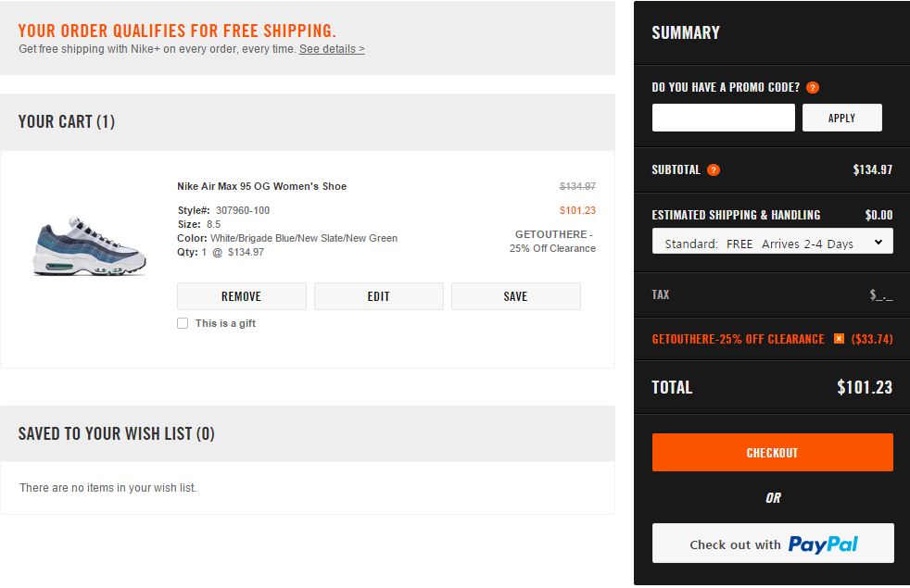910x588 pixels.
Task: Click the promo code help question icon
Action: (x=813, y=88)
